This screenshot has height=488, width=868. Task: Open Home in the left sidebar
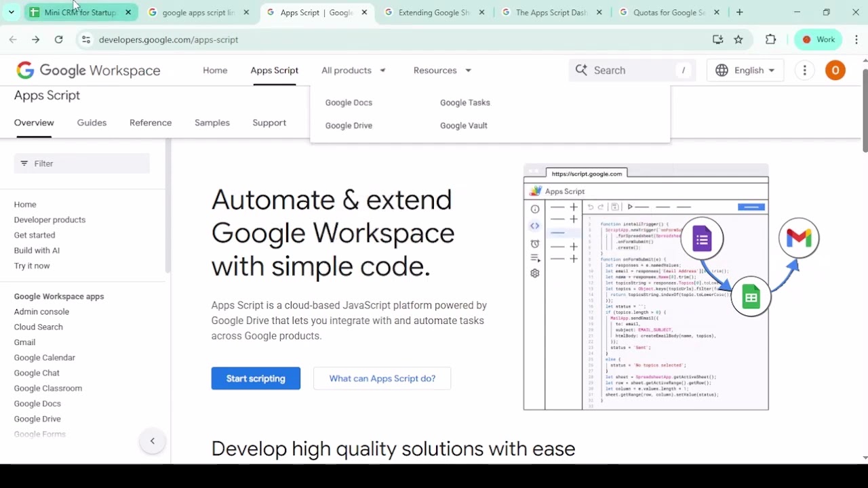point(25,205)
